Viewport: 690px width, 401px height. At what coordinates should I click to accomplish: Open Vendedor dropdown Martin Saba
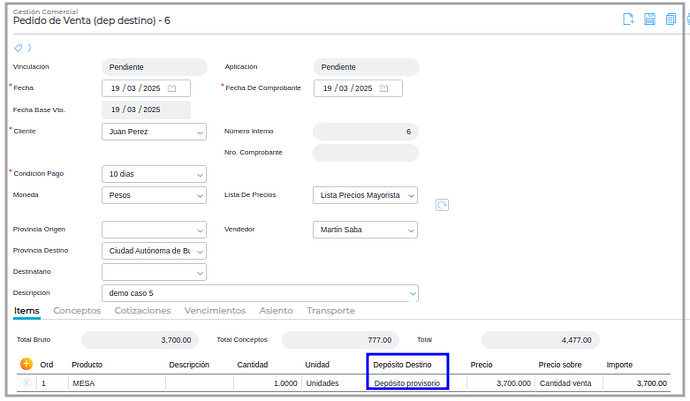365,230
